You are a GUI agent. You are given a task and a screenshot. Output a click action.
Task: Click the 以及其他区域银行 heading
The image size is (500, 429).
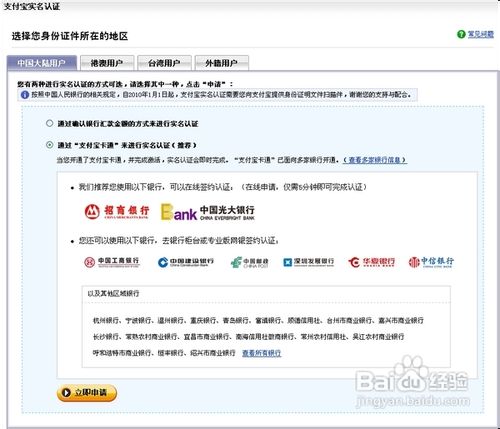(113, 293)
